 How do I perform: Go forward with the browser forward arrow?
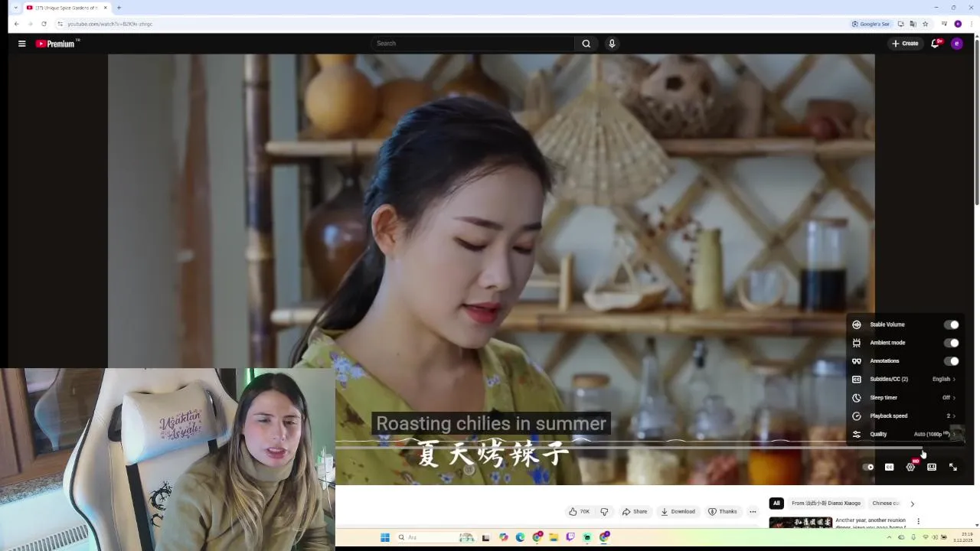[30, 24]
